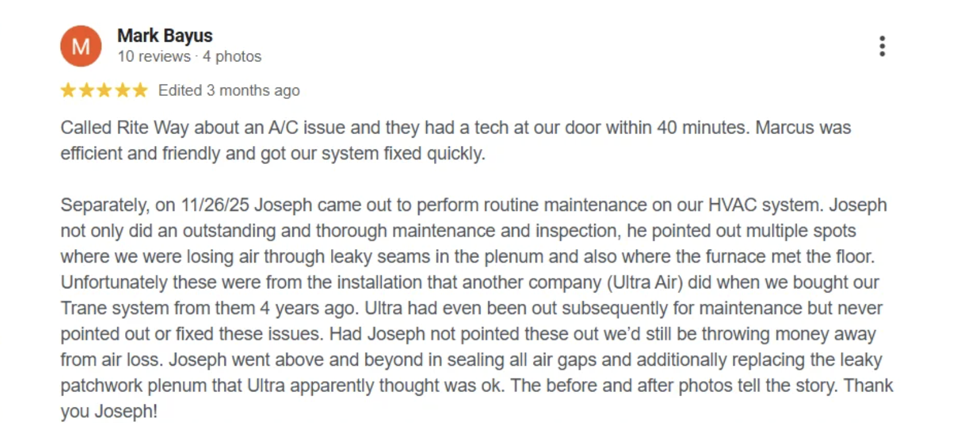
Task: Click the "(Ultra Air)" company mention
Action: 644,282
